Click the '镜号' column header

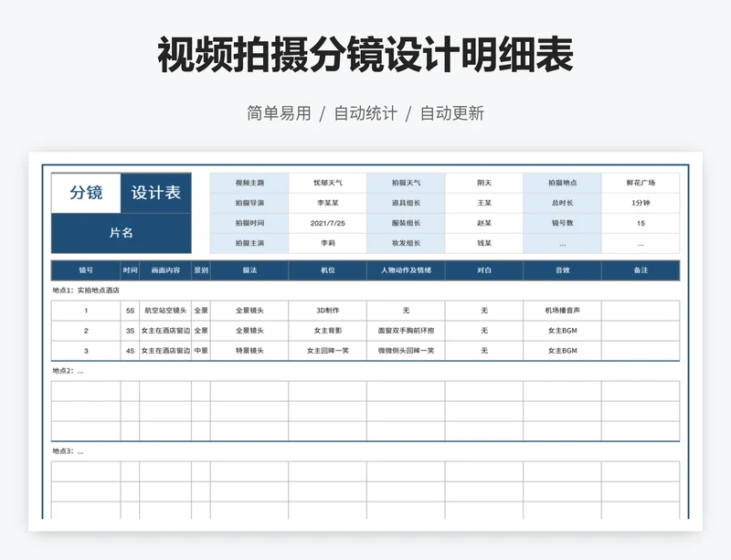coord(86,270)
